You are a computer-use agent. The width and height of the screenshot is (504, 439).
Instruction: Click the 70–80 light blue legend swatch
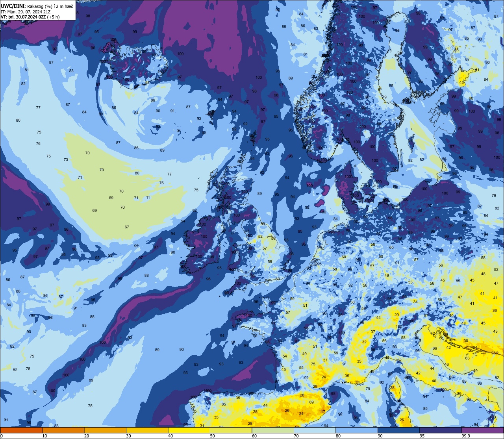315,430
